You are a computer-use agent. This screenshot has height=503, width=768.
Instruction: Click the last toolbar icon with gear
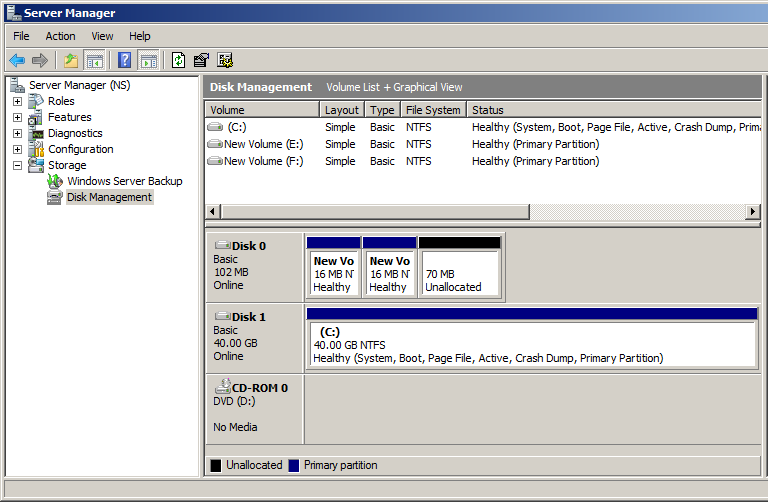pos(225,60)
